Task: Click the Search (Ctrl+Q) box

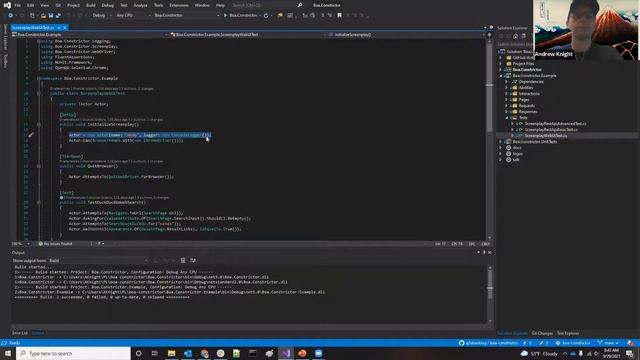Action: point(267,5)
